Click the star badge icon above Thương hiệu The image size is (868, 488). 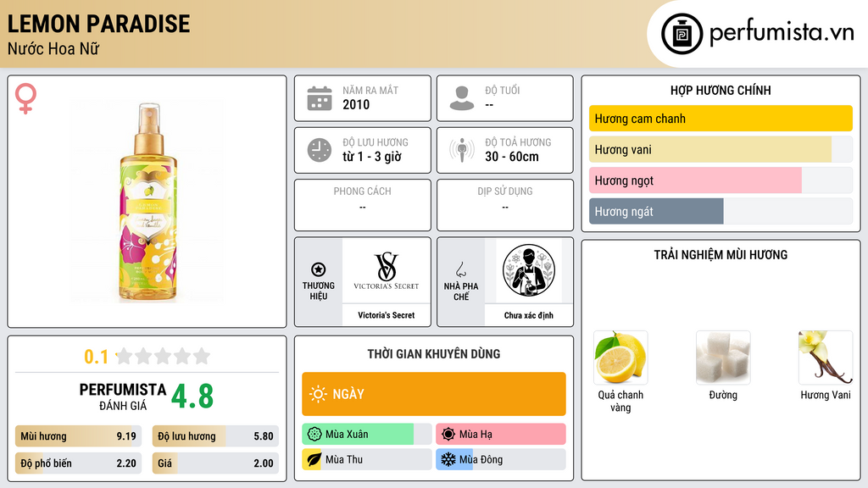pos(319,269)
